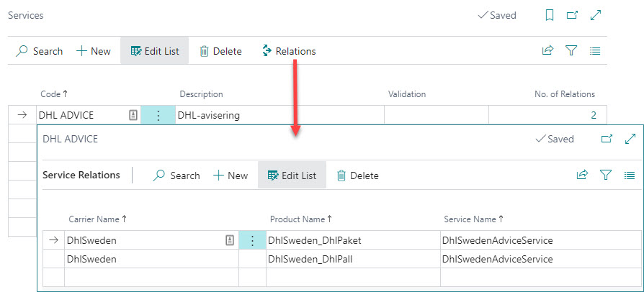644x292 pixels.
Task: Click Search in Service Relations toolbar
Action: point(176,175)
